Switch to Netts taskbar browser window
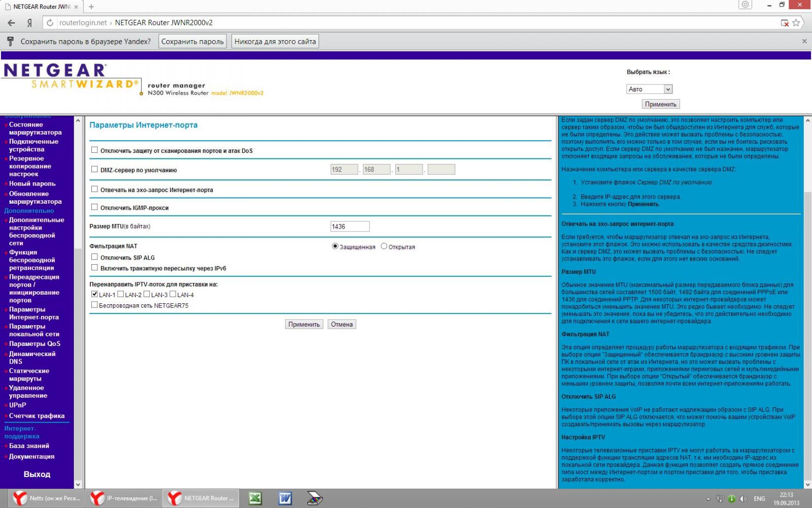812x508 pixels. click(x=46, y=498)
